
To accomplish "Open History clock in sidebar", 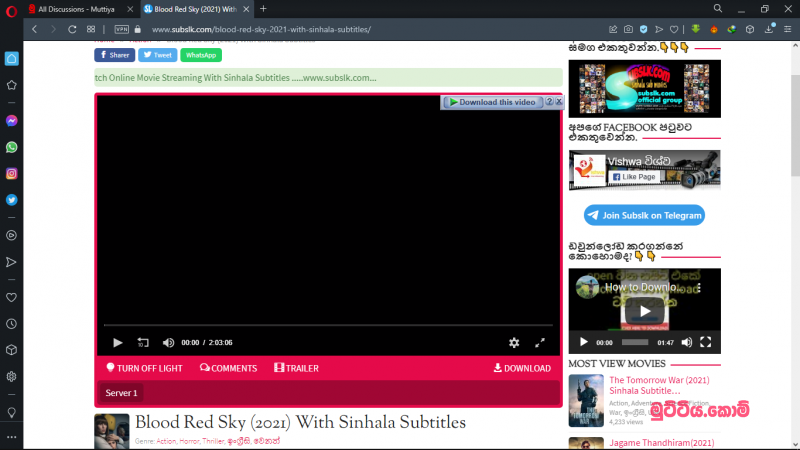I will pos(11,324).
